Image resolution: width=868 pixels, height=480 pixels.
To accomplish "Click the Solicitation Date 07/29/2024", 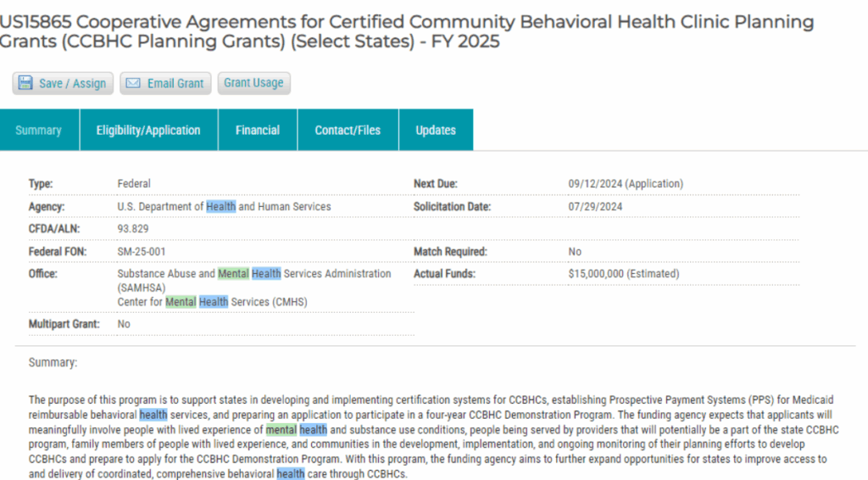I will click(x=595, y=207).
